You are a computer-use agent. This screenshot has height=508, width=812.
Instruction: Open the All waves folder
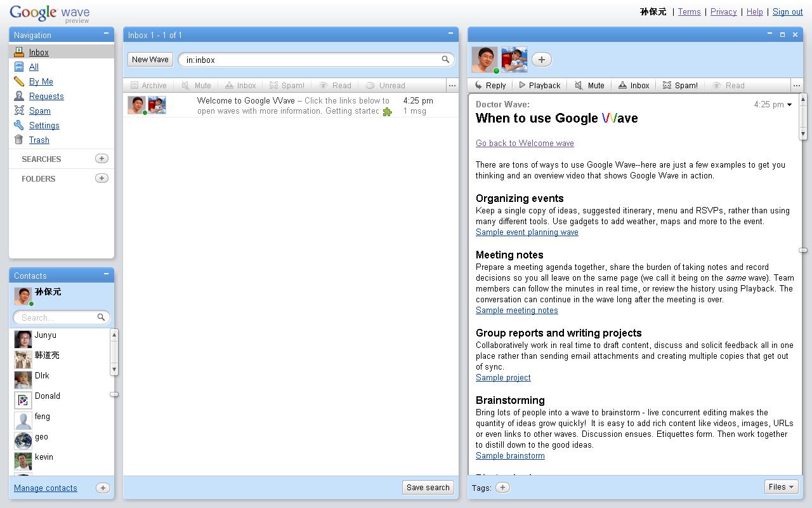pos(34,67)
